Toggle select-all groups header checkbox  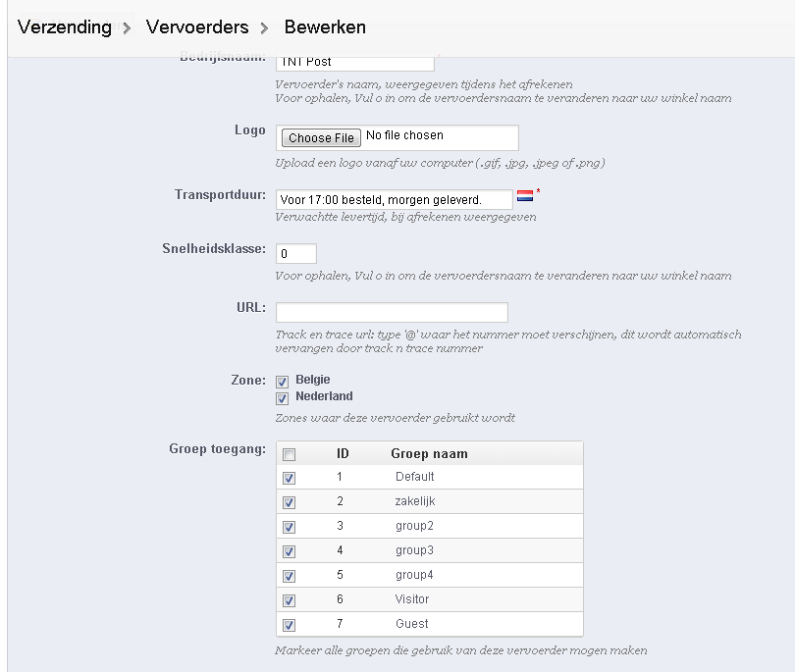289,454
